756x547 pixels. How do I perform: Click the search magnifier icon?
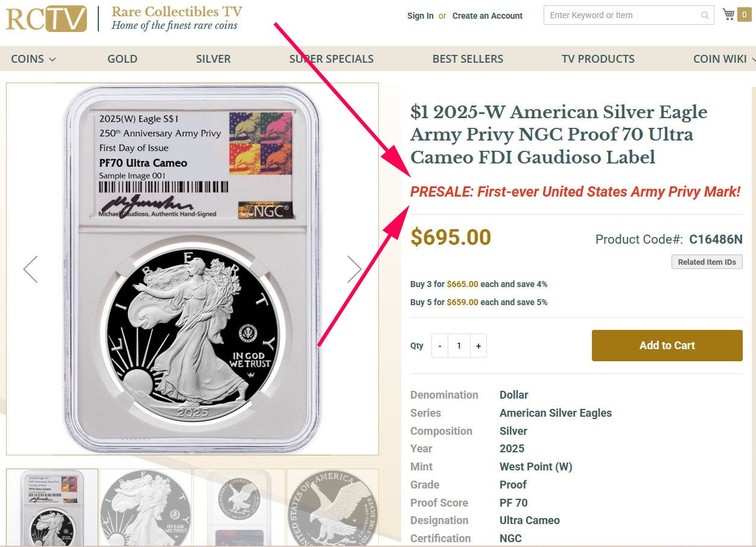pyautogui.click(x=705, y=16)
